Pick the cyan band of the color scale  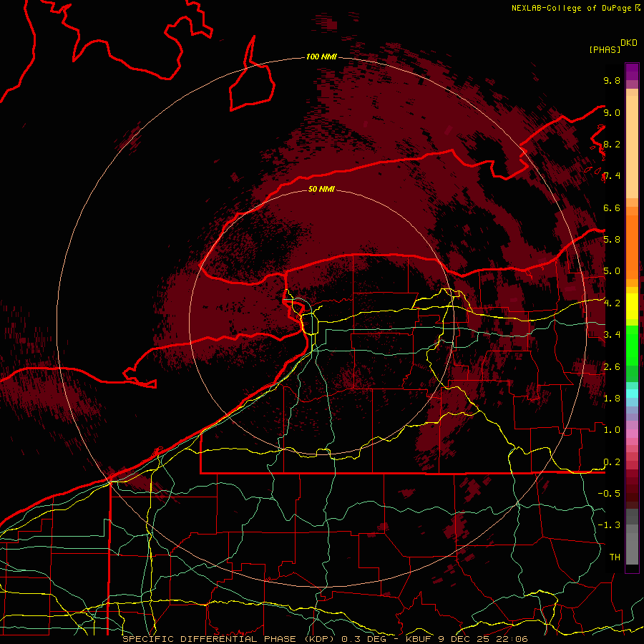tap(632, 394)
